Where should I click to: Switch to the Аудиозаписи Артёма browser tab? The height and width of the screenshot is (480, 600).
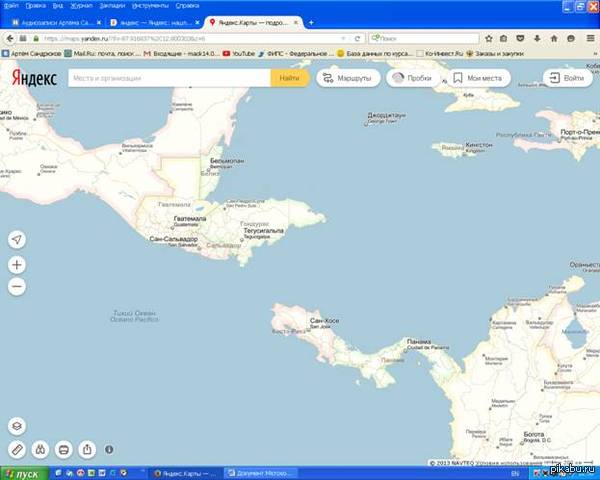52,21
